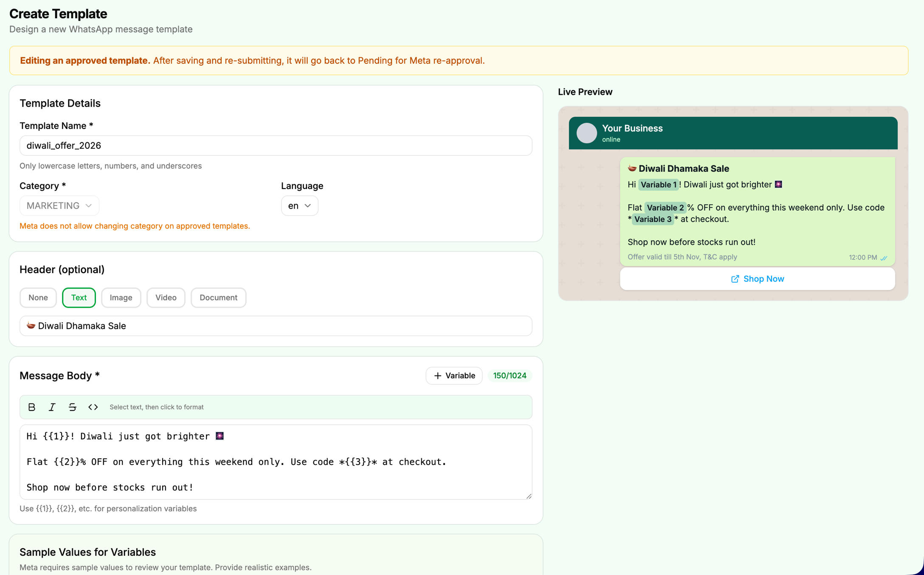924x575 pixels.
Task: Click the Editing an approved template warning banner
Action: pos(459,61)
